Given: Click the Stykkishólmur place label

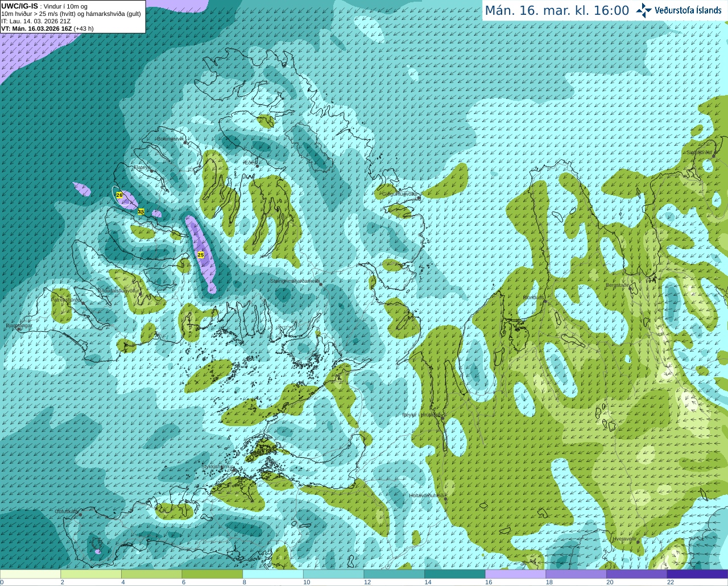Looking at the screenshot, I should click(218, 467).
